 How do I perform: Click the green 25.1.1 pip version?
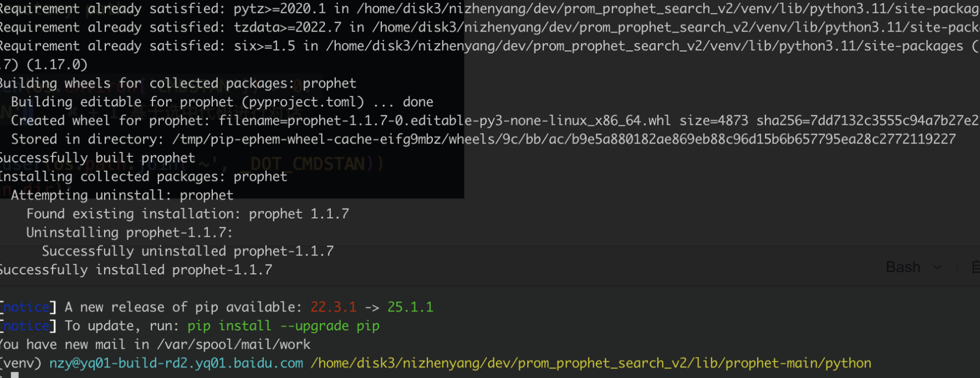coord(410,307)
